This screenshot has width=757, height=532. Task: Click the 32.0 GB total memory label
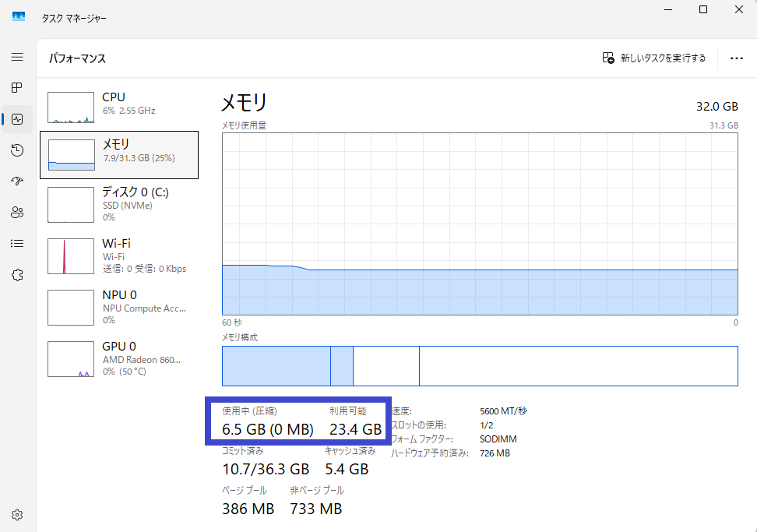tap(717, 106)
